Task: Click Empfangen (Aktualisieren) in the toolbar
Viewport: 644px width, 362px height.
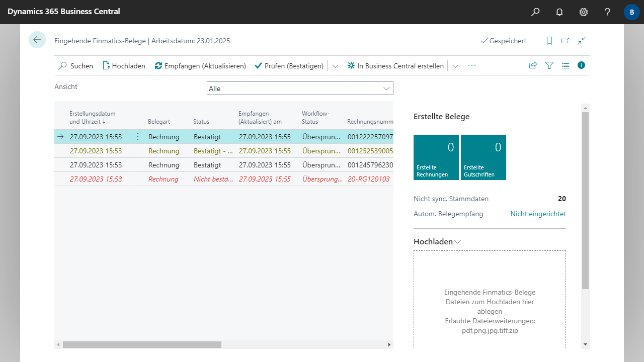Action: coord(200,66)
